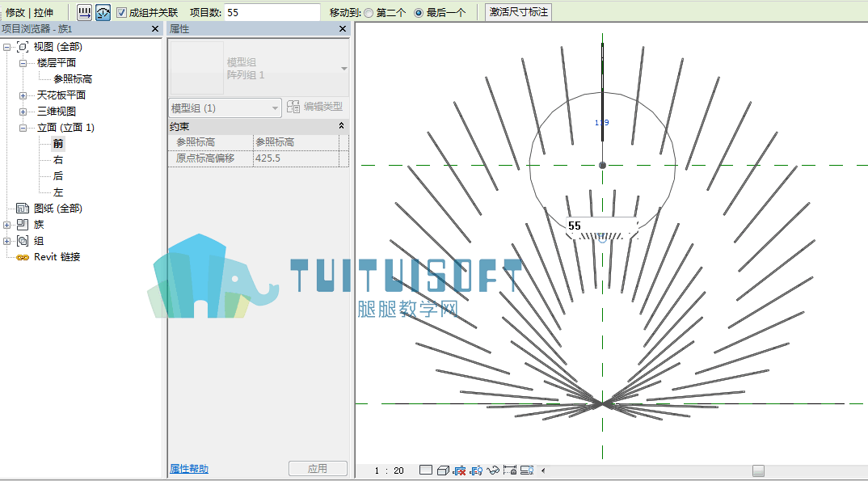Open the 右 elevation view
This screenshot has height=481, width=868.
click(58, 160)
